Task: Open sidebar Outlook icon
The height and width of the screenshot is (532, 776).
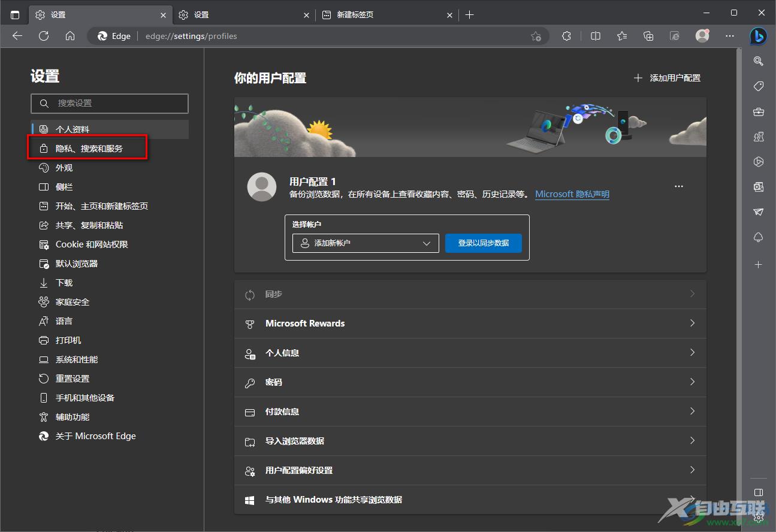Action: 758,187
